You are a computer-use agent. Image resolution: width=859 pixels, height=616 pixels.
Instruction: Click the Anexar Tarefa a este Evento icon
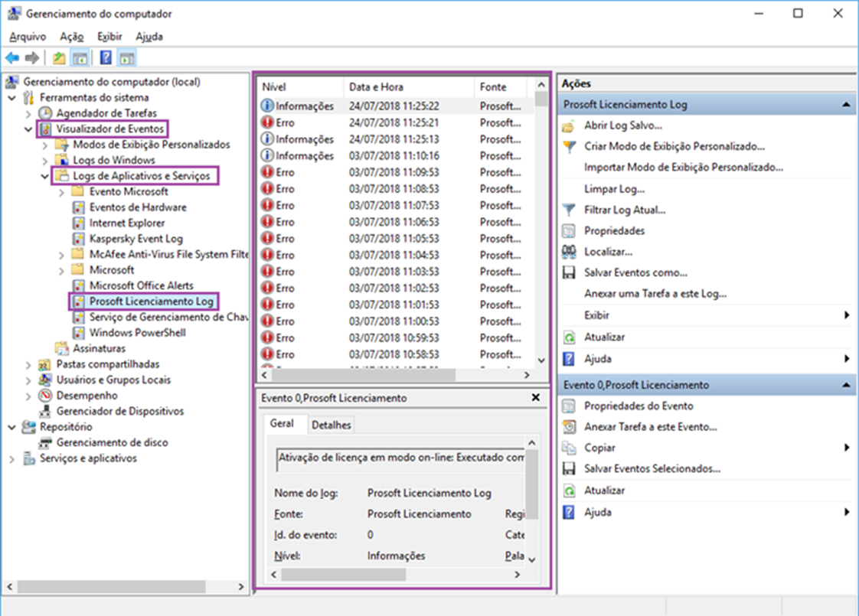tap(569, 427)
